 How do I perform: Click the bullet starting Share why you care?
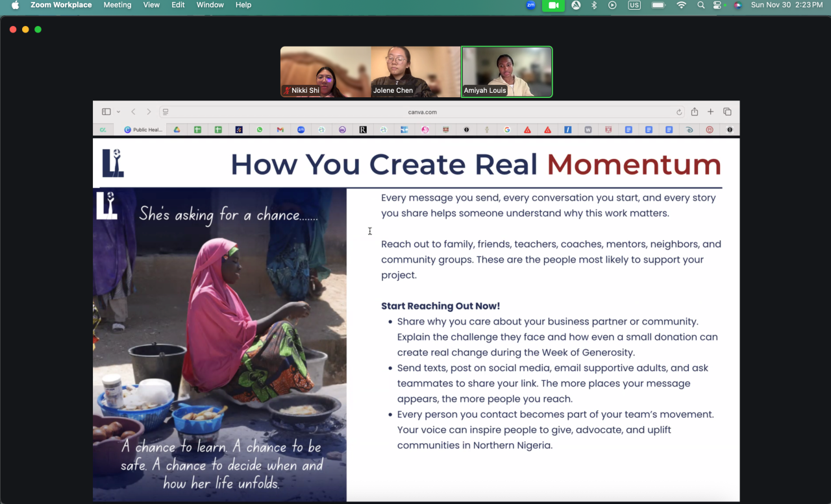coord(558,337)
